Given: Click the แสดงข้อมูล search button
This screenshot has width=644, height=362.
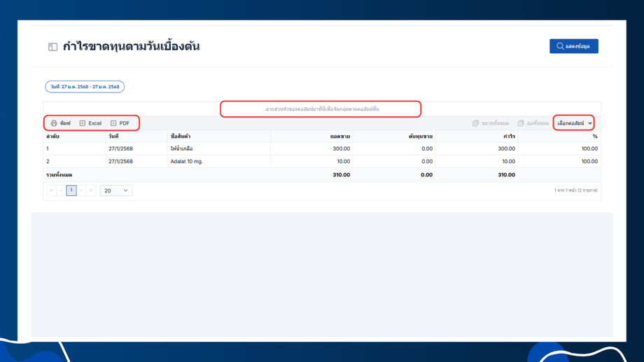Looking at the screenshot, I should click(x=574, y=46).
